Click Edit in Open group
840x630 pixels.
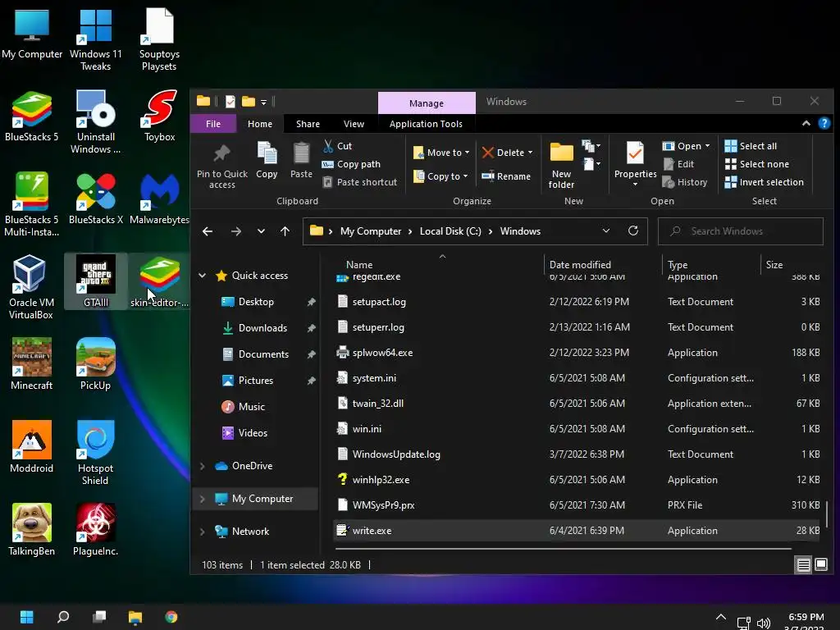tap(678, 164)
